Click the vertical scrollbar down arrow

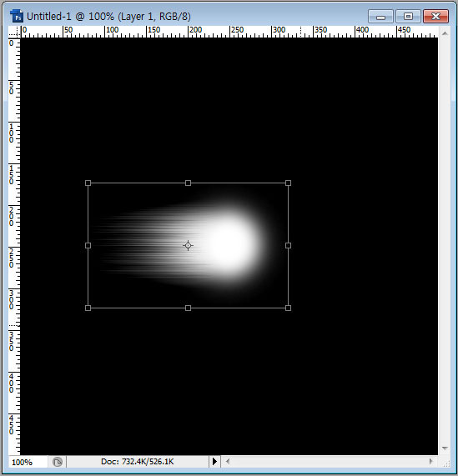(445, 448)
